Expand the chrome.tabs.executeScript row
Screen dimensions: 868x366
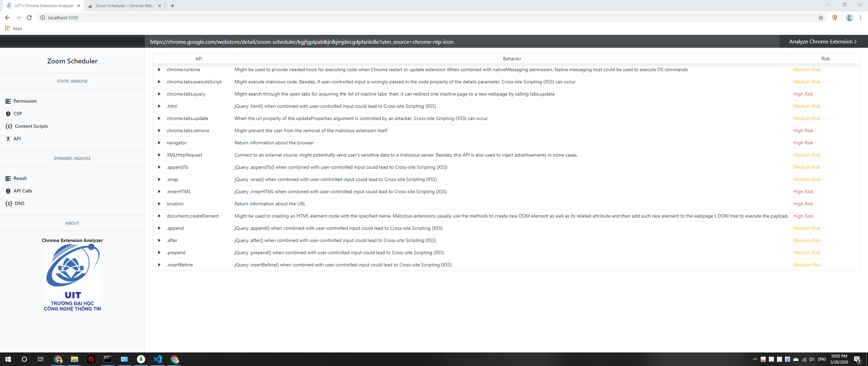(x=159, y=82)
